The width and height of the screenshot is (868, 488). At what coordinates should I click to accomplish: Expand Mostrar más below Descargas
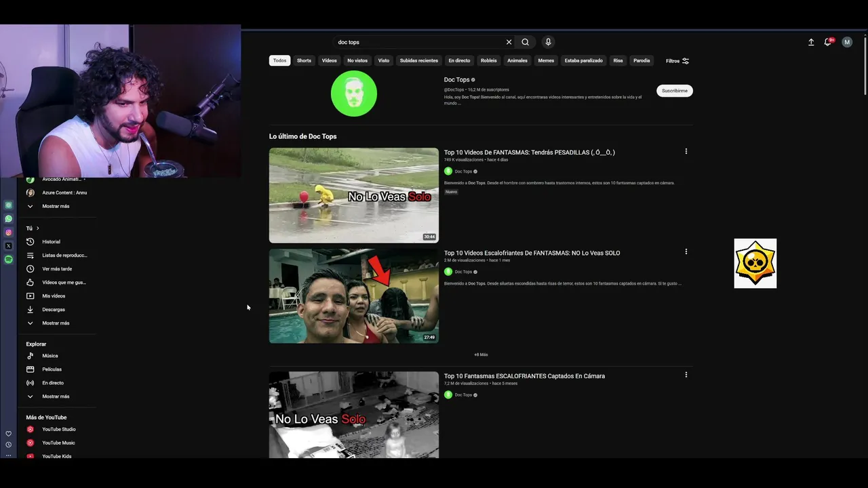pos(57,323)
